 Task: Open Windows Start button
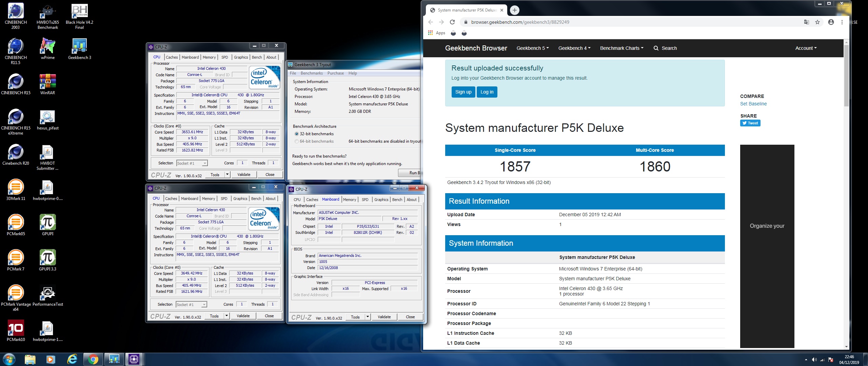(9, 359)
